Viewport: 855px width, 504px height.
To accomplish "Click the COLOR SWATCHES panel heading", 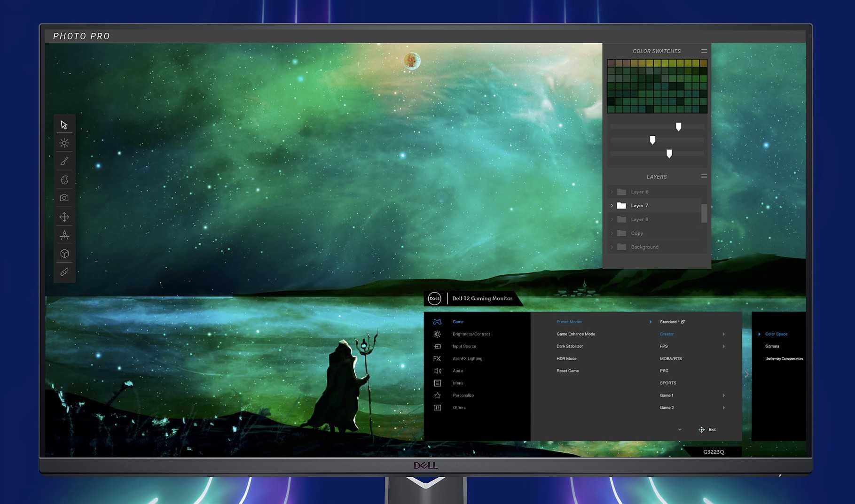I will (x=657, y=51).
